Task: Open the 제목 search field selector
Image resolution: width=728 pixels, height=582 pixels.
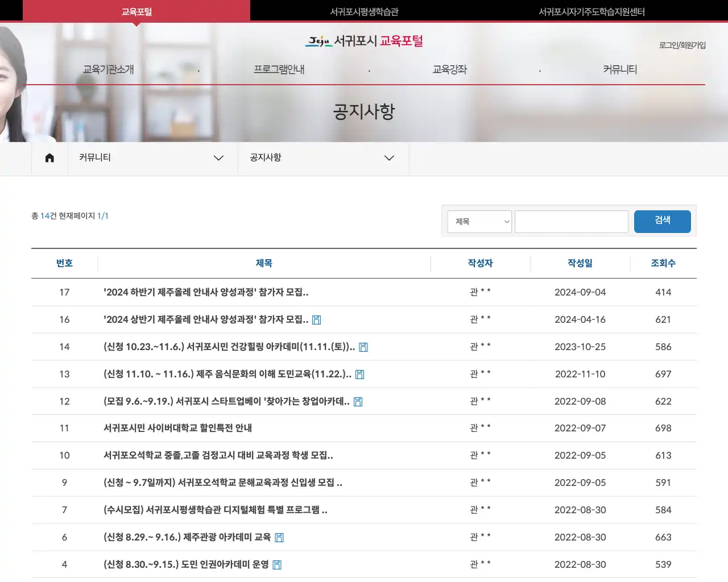Action: pos(479,222)
